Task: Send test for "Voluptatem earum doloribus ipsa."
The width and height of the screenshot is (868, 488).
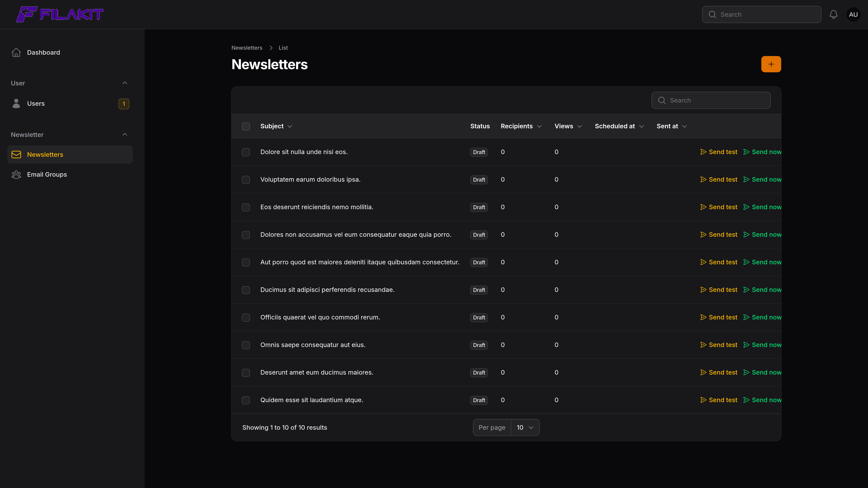Action: 719,180
